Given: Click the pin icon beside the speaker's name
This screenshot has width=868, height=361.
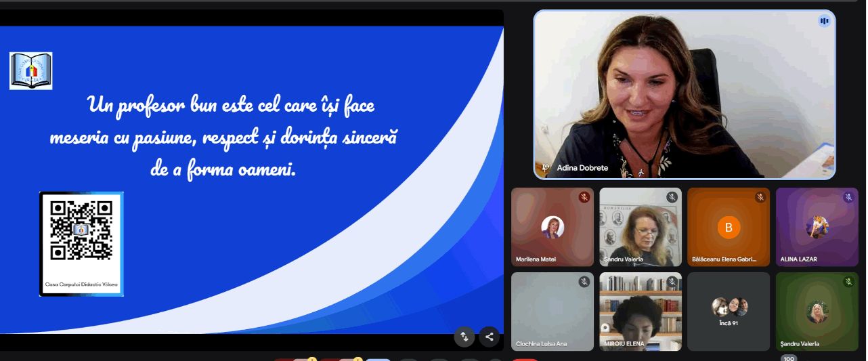Looking at the screenshot, I should click(545, 167).
